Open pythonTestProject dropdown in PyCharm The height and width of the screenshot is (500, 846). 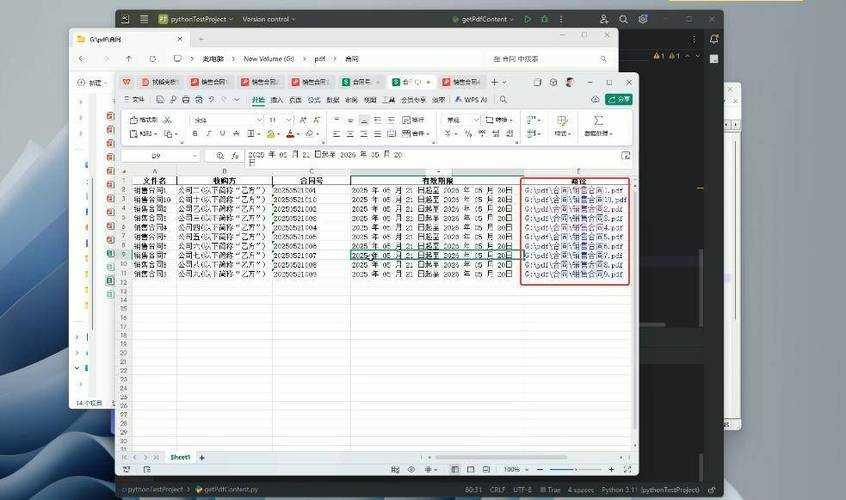(196, 19)
